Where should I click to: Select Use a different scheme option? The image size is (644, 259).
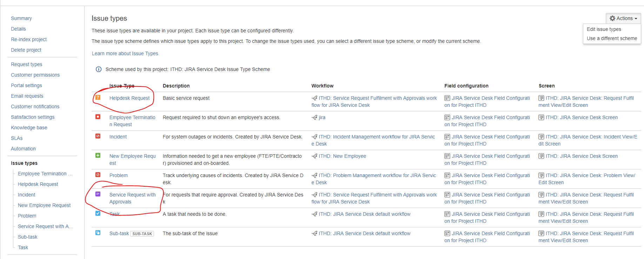point(612,38)
